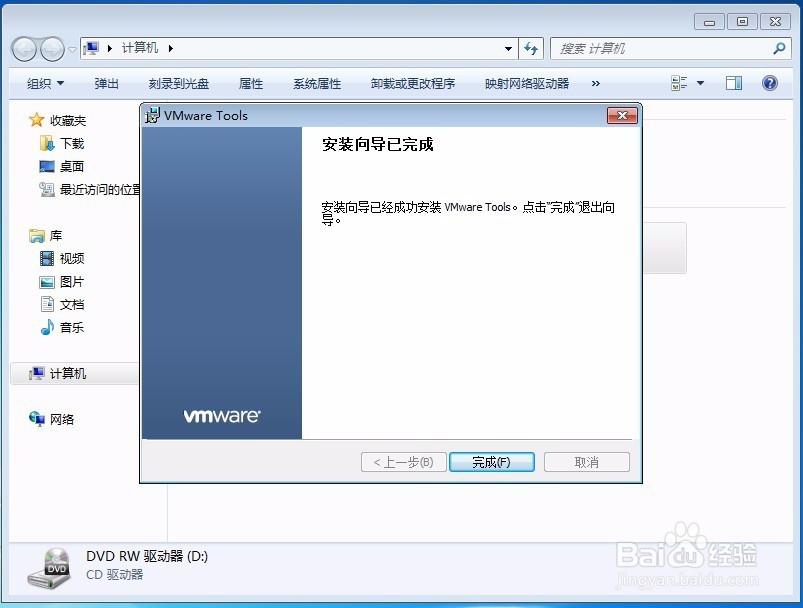Screen dimensions: 803x608
Task: Click the VMware Tools installer title icon
Action: click(152, 115)
